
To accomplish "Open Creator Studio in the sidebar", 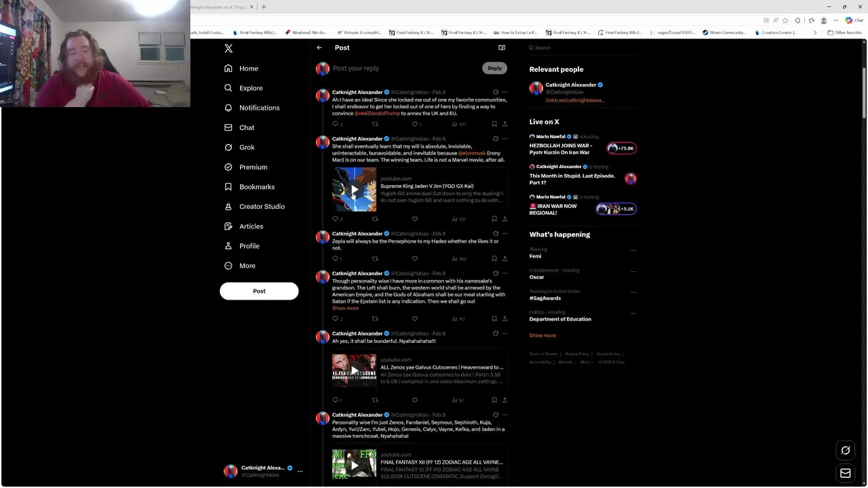I will pos(254,206).
